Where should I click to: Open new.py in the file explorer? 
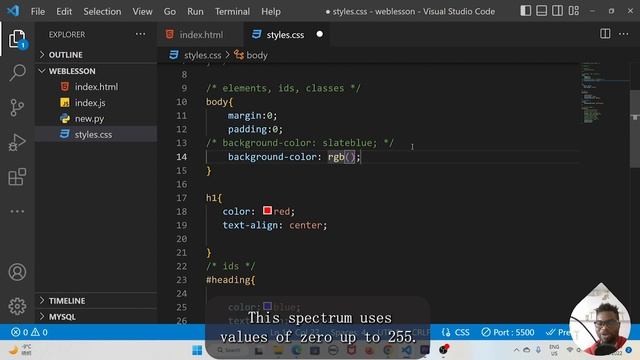click(x=96, y=118)
